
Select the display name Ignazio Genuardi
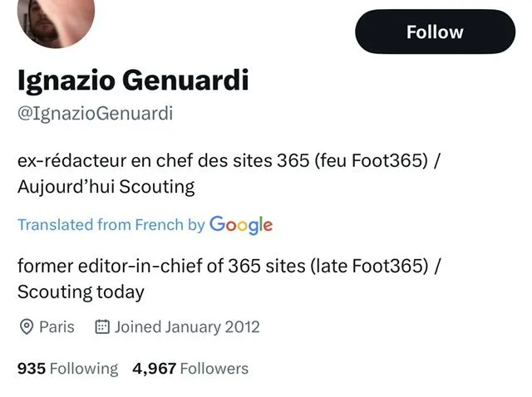pyautogui.click(x=133, y=81)
